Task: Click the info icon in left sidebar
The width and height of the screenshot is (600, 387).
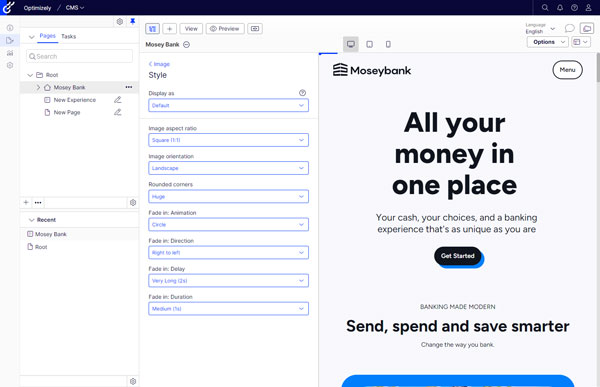Action: coord(10,28)
